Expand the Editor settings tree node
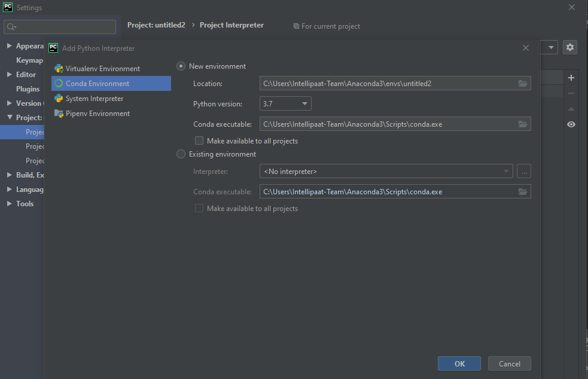Image resolution: width=588 pixels, height=379 pixels. (9, 75)
